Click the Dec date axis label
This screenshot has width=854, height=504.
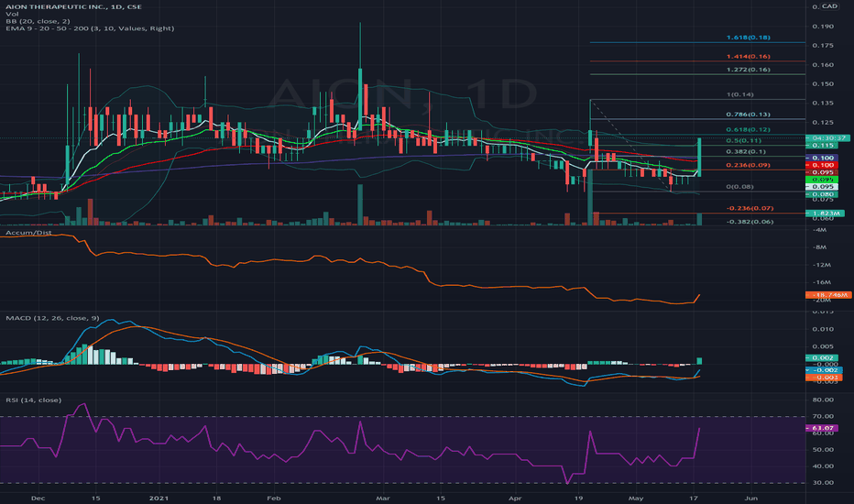pos(38,499)
